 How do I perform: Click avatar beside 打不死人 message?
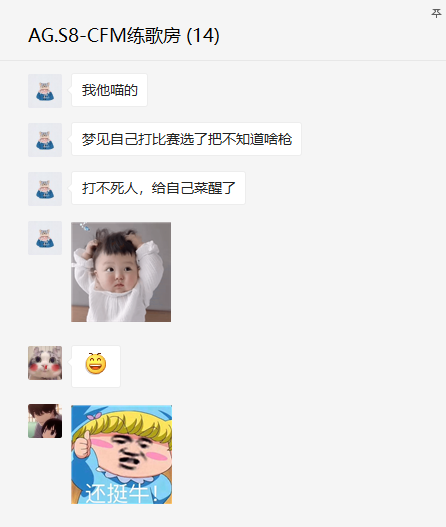[45, 189]
